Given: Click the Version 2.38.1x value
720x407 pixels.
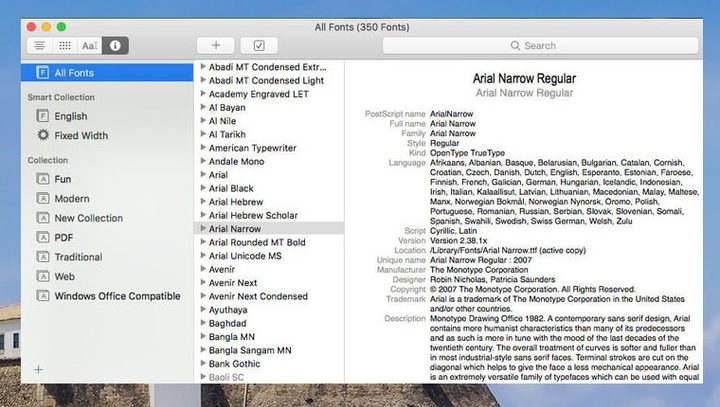Looking at the screenshot, I should pyautogui.click(x=458, y=241).
